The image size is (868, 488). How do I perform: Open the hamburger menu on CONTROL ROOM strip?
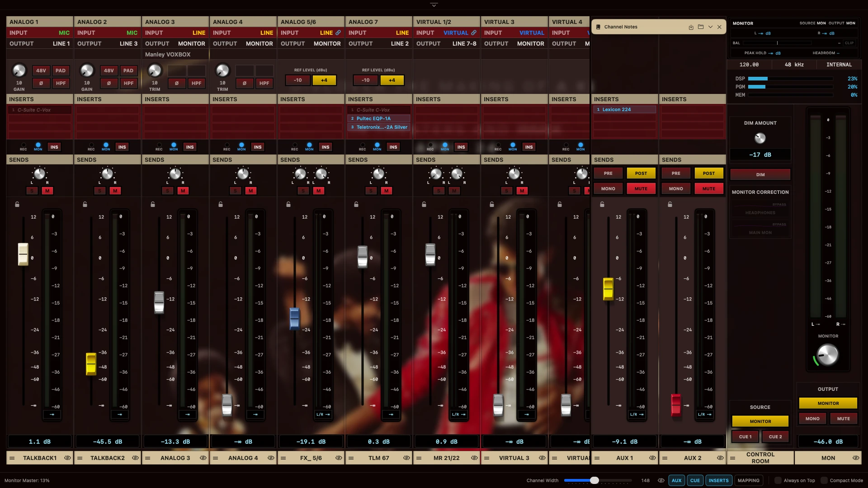733,458
